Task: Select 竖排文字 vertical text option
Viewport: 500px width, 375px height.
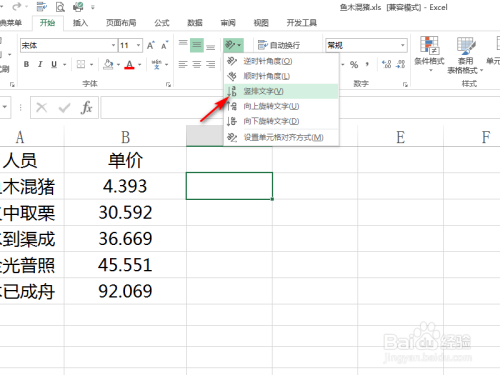Action: (281, 91)
